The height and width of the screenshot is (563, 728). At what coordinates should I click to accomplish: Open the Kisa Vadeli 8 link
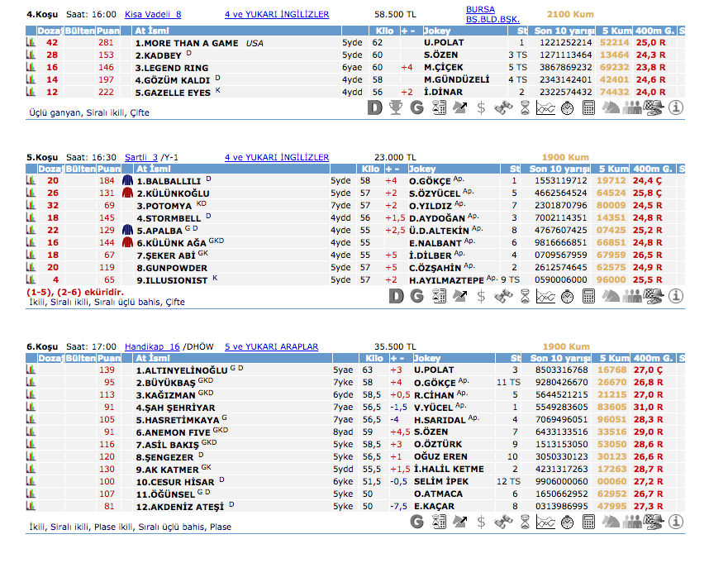[x=153, y=15]
